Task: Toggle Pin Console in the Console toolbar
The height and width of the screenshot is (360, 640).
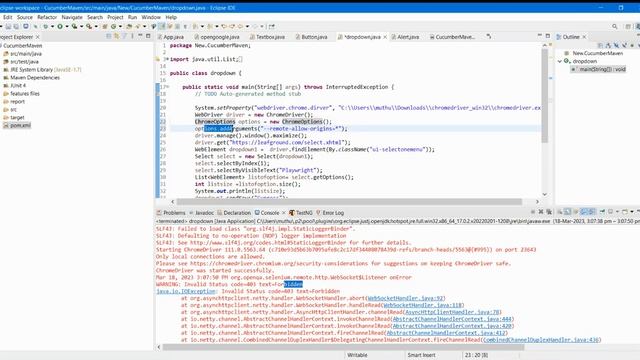Action: point(602,212)
